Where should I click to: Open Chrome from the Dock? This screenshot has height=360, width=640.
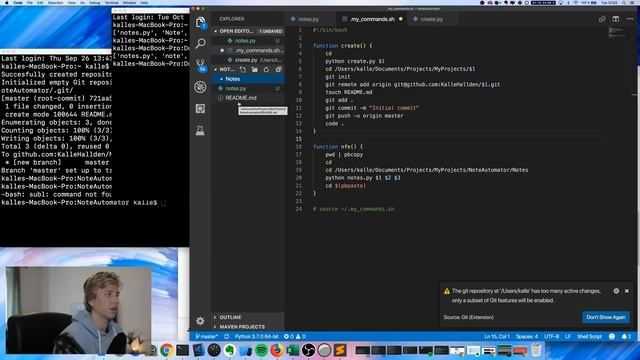pos(166,350)
